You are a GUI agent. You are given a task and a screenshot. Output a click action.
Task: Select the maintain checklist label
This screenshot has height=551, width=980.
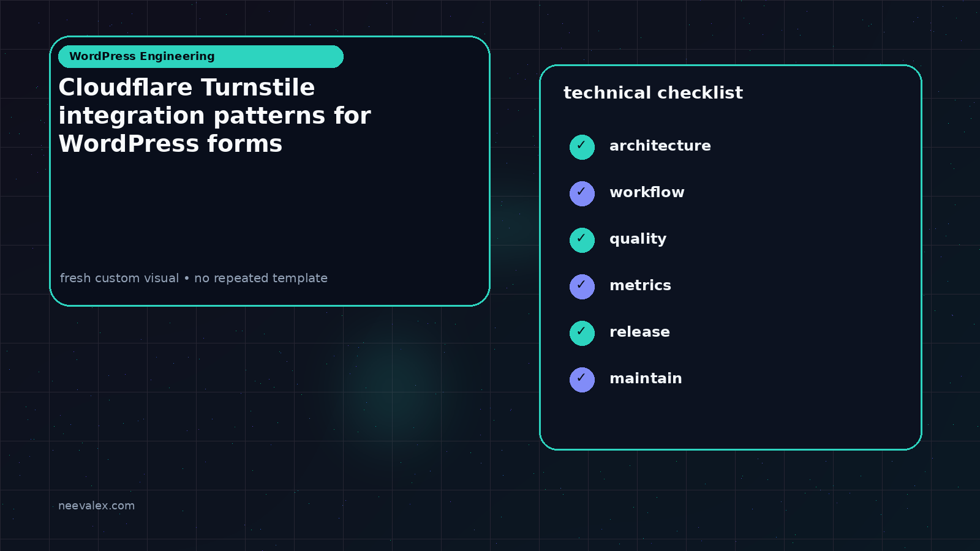coord(646,378)
